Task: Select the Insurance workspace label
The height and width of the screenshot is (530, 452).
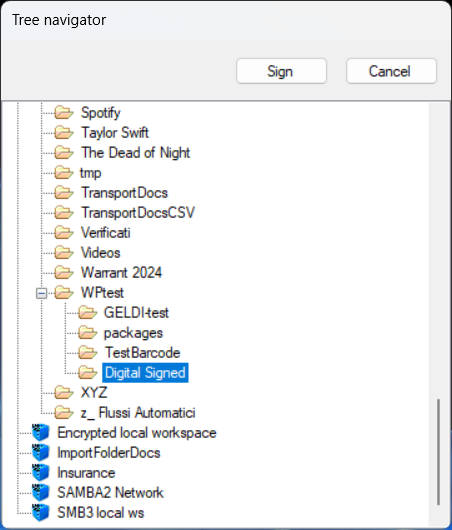Action: tap(86, 473)
